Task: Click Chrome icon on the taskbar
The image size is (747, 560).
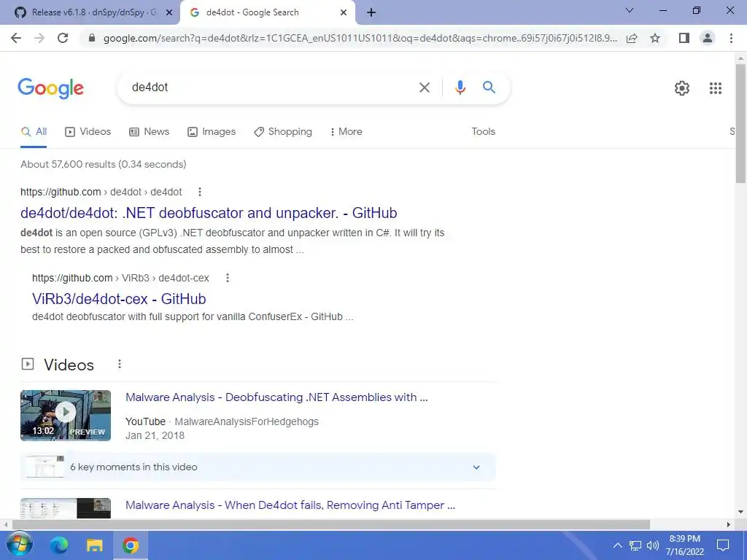Action: point(130,545)
